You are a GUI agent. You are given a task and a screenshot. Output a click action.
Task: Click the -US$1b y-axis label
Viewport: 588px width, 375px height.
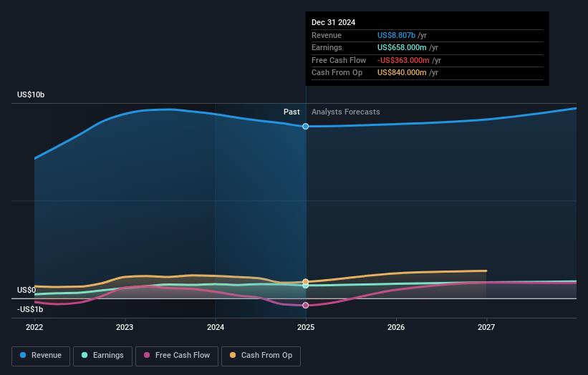[30, 309]
